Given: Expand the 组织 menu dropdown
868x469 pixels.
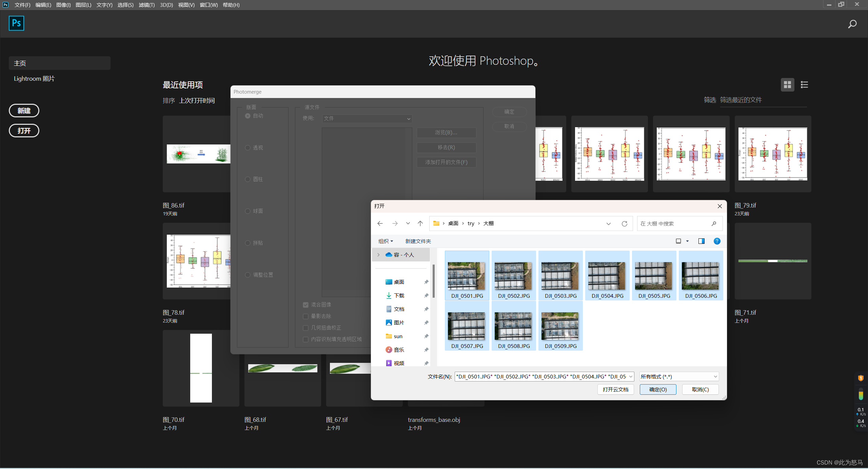Looking at the screenshot, I should pos(386,241).
